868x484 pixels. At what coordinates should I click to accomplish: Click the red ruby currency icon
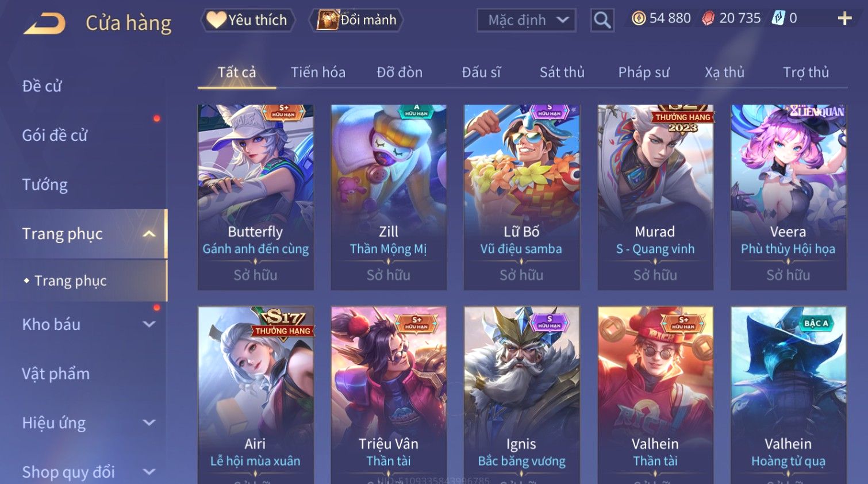[708, 18]
